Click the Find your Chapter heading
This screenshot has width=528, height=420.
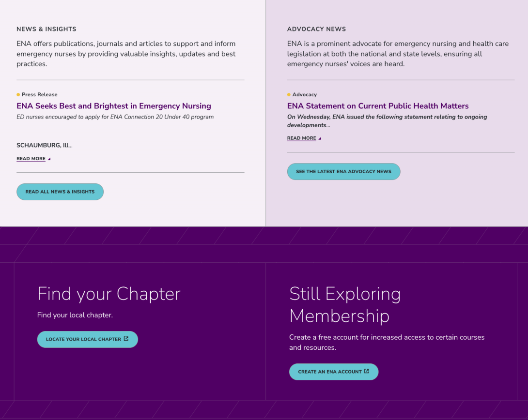pos(109,294)
